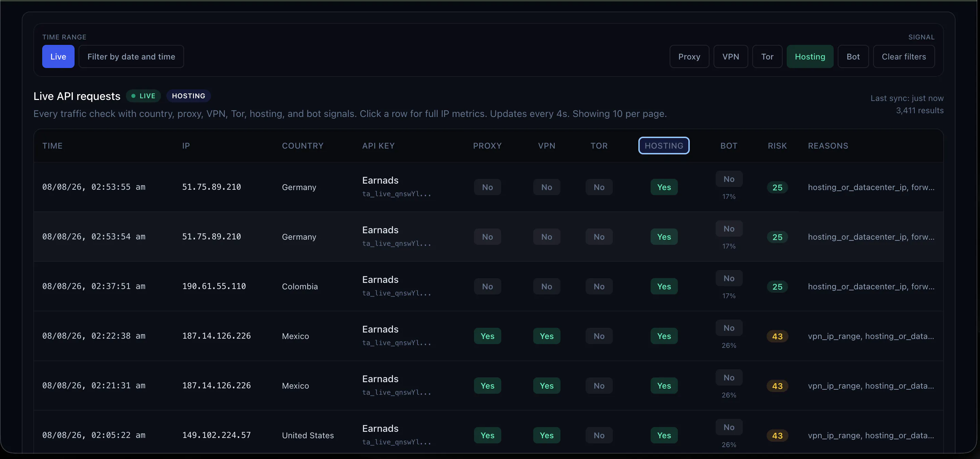Click the 26% bot score in the 02:22:38 row

tap(729, 346)
